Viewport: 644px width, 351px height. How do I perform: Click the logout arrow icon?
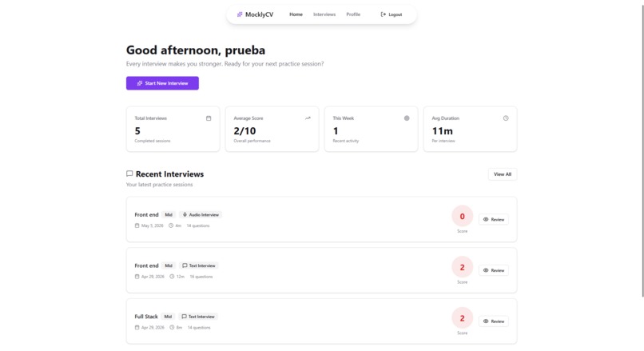point(384,14)
